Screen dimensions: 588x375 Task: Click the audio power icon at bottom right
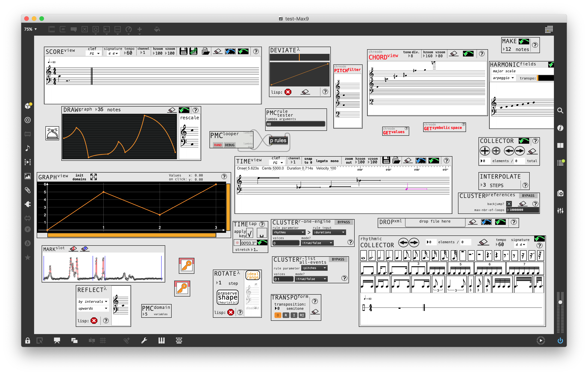pyautogui.click(x=560, y=340)
